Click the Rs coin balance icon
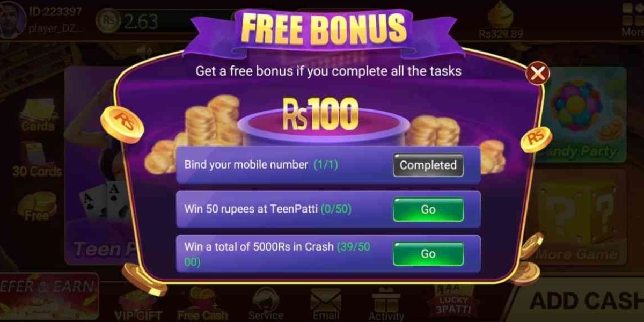 [109, 20]
